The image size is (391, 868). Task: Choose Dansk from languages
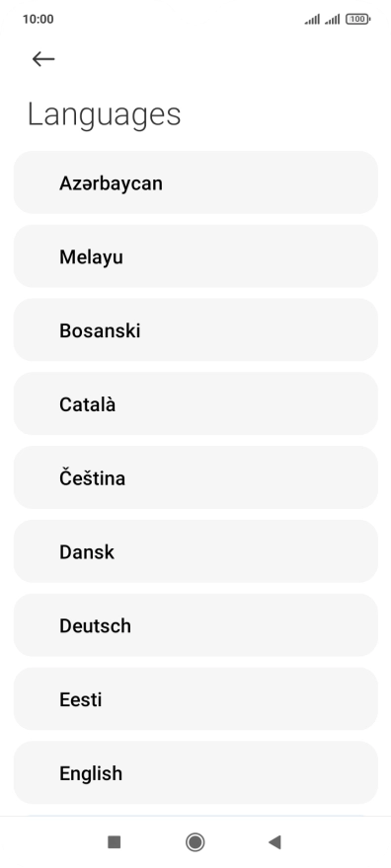tap(195, 551)
